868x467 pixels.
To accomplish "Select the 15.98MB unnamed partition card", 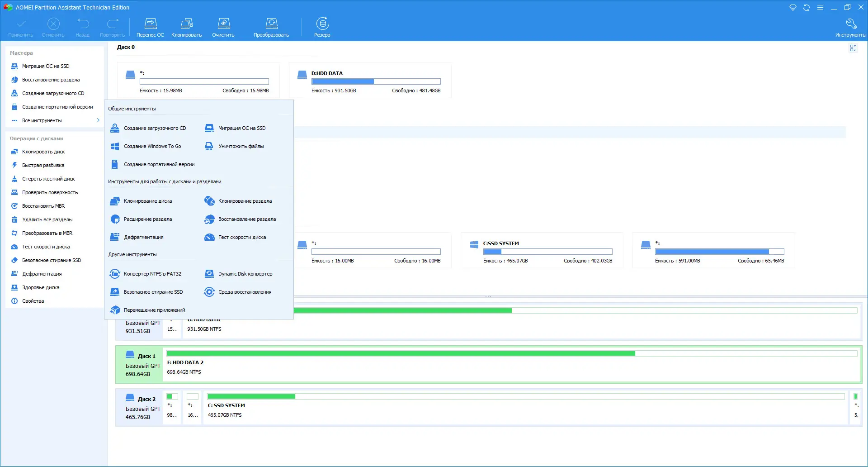I will pyautogui.click(x=198, y=81).
